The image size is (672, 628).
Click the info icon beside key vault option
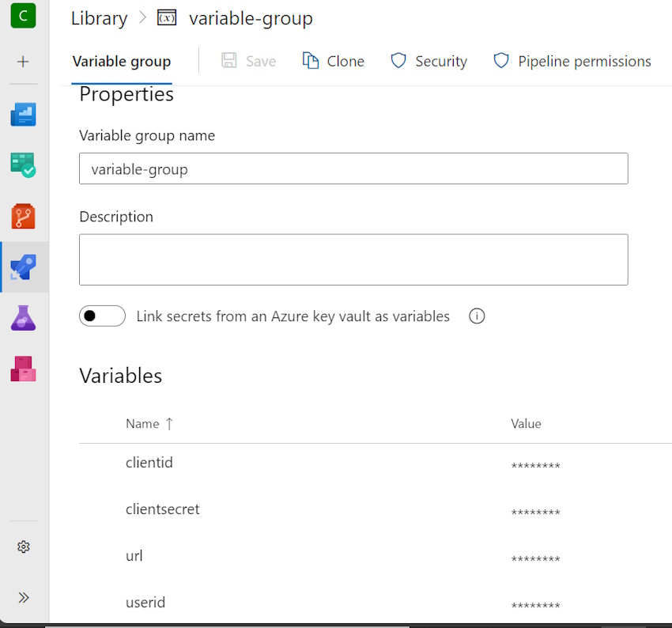[477, 316]
